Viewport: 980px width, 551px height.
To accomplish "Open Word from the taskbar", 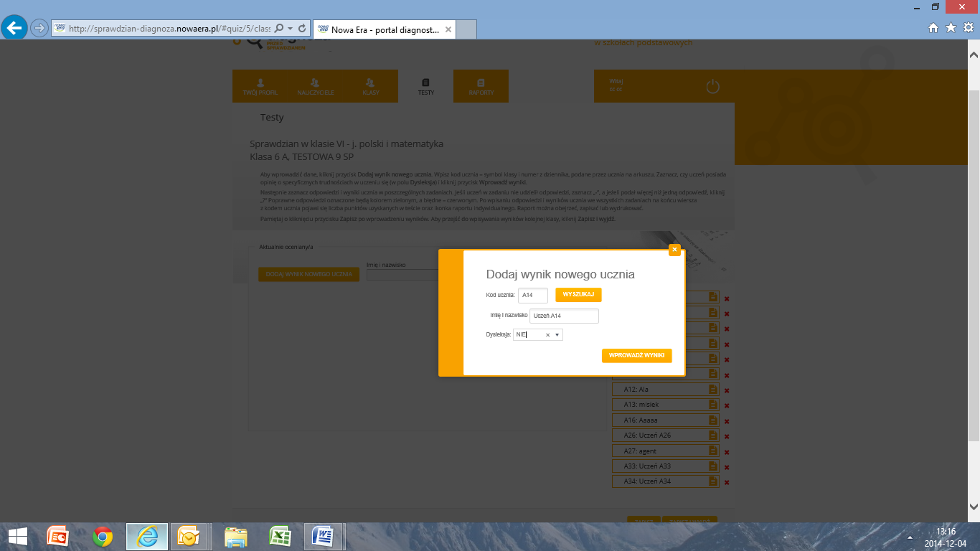I will [324, 537].
